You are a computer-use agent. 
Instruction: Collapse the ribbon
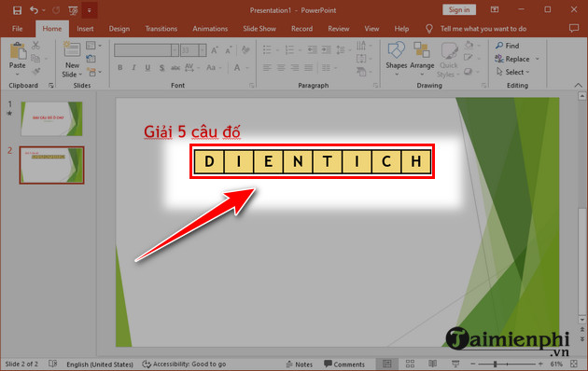pos(578,86)
